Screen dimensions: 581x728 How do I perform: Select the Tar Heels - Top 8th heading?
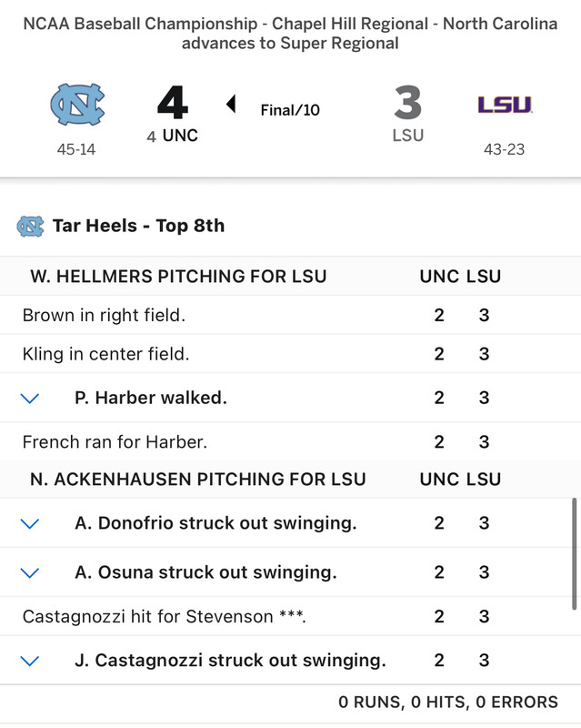[138, 226]
